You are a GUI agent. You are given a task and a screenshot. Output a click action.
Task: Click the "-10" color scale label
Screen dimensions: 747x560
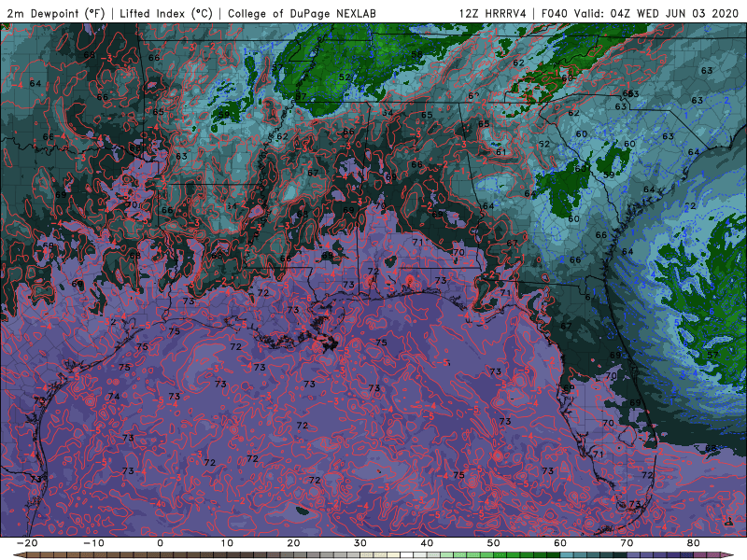pos(93,543)
